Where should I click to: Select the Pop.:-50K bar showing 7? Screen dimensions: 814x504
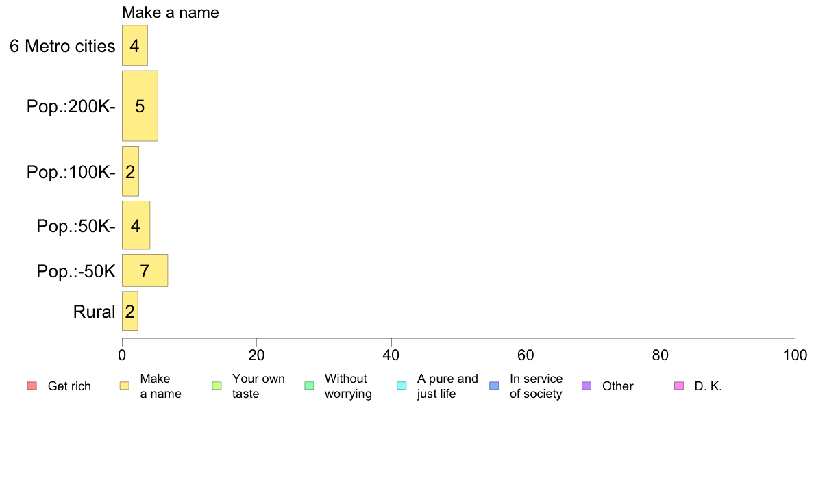pyautogui.click(x=145, y=270)
